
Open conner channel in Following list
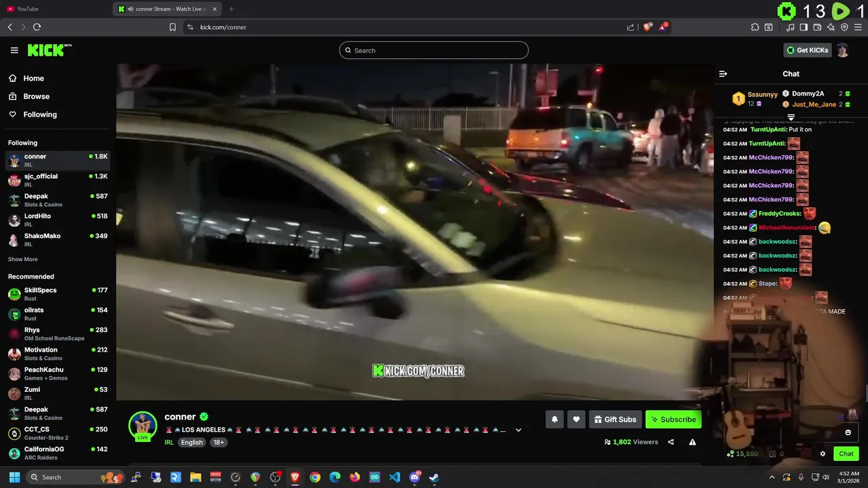[x=58, y=160]
